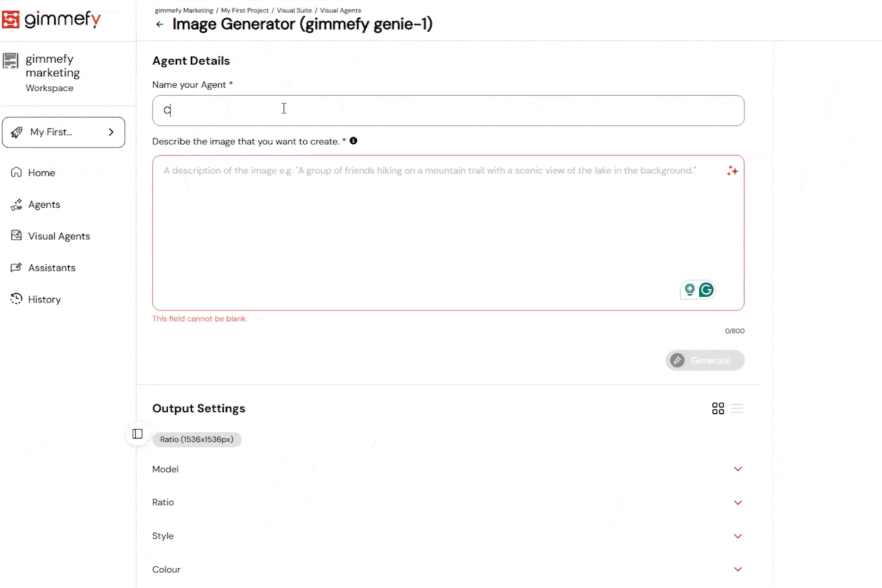The width and height of the screenshot is (882, 588).
Task: Click the Generate button
Action: tap(705, 360)
